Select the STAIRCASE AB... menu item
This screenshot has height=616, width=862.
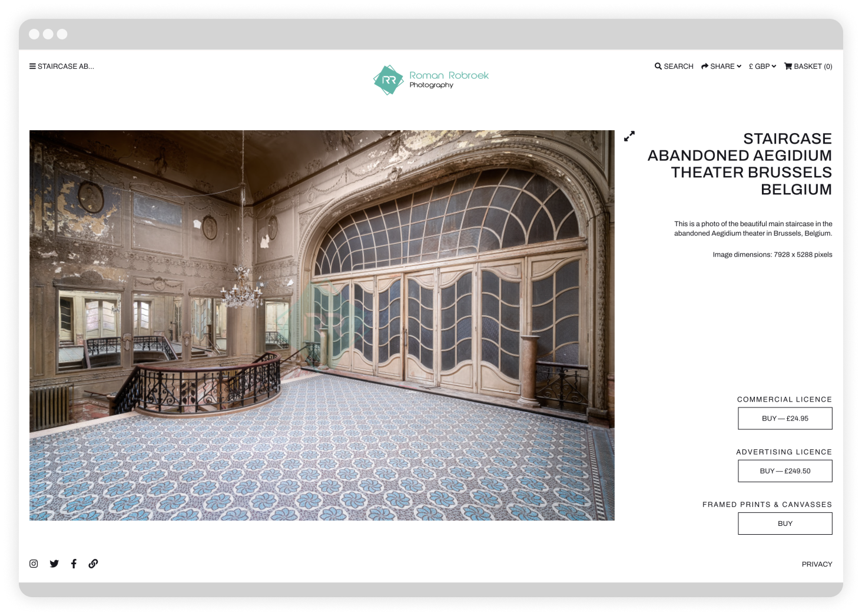tap(65, 66)
